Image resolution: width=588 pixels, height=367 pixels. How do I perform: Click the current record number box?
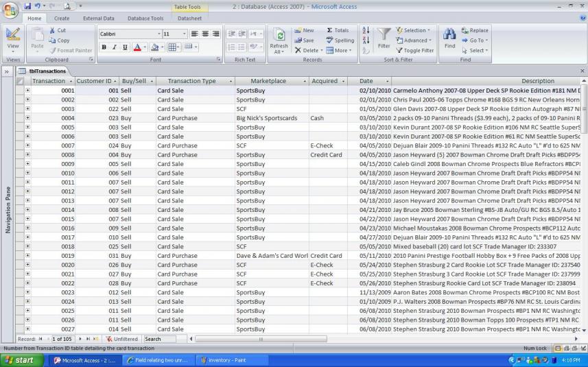62,339
